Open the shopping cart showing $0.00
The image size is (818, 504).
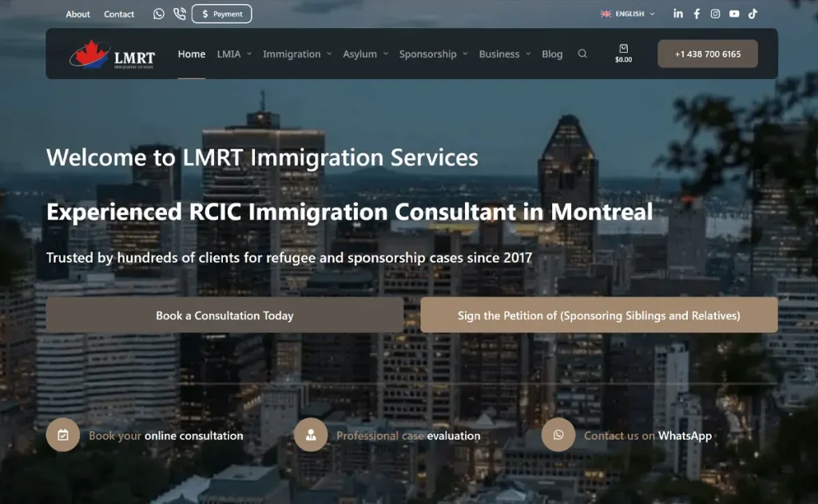(x=623, y=54)
